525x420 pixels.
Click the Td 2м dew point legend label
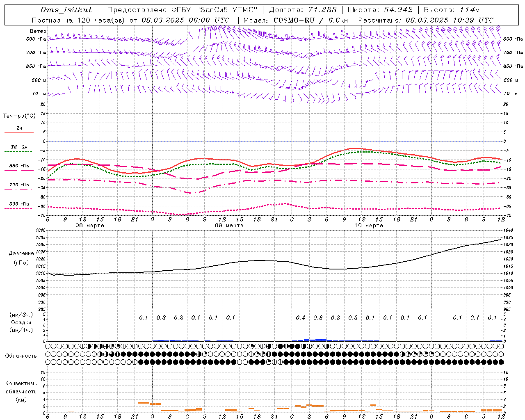coord(19,147)
